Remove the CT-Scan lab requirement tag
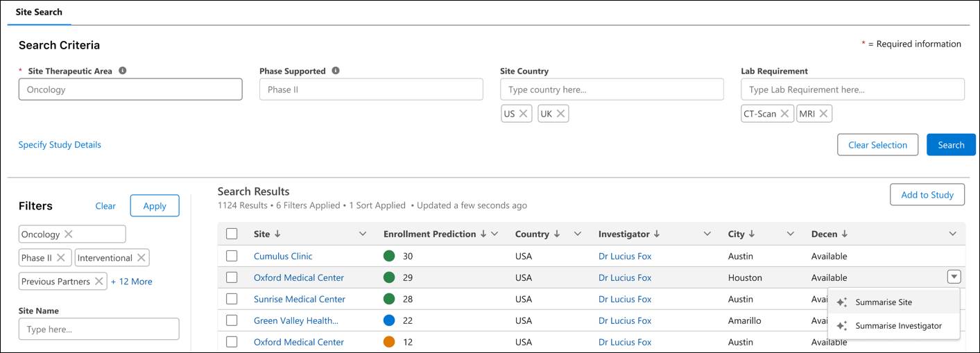 coord(784,114)
